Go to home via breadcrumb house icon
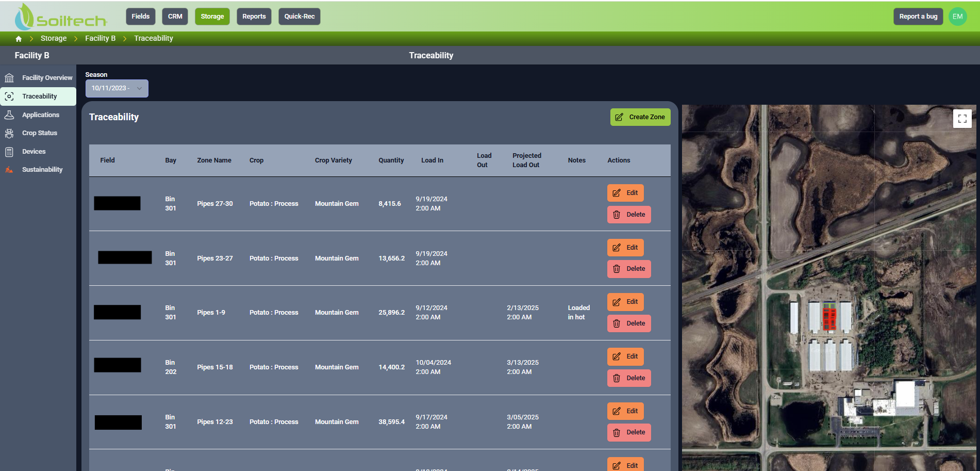 pos(19,39)
